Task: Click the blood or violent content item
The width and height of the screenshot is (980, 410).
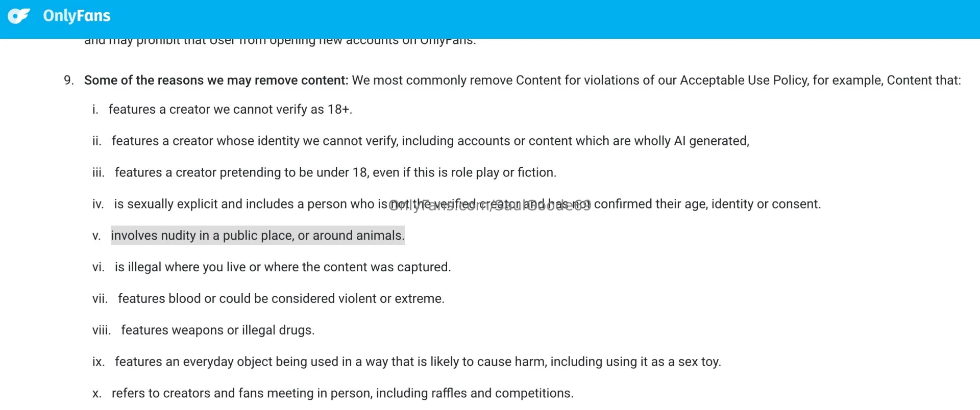Action: 281,299
